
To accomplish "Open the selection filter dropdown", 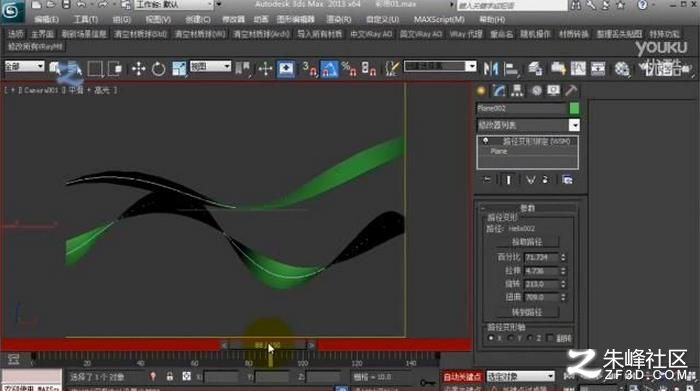I will (24, 67).
